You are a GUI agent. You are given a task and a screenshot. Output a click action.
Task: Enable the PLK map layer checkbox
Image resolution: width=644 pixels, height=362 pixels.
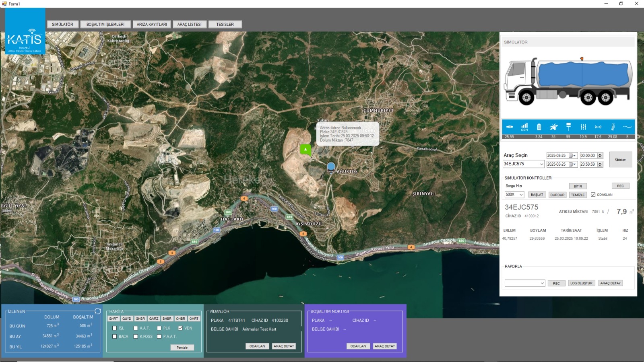coord(159,328)
